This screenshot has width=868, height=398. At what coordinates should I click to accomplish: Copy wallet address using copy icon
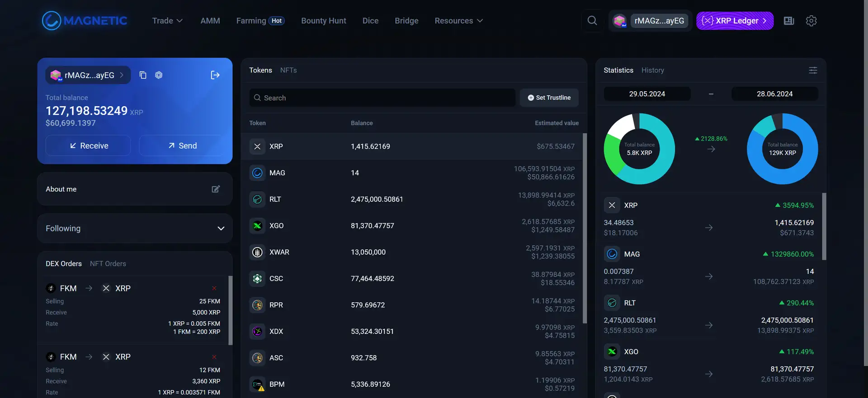(x=143, y=75)
